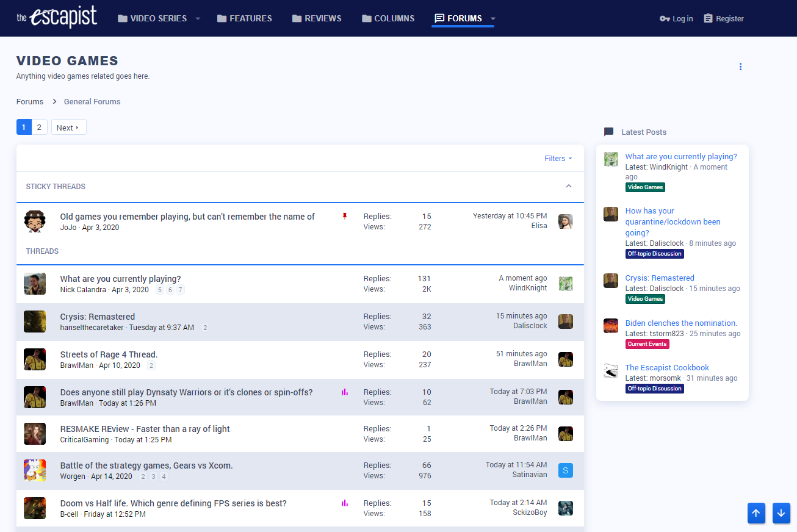The height and width of the screenshot is (532, 797).
Task: Open the vertical three-dot options menu
Action: coord(740,66)
